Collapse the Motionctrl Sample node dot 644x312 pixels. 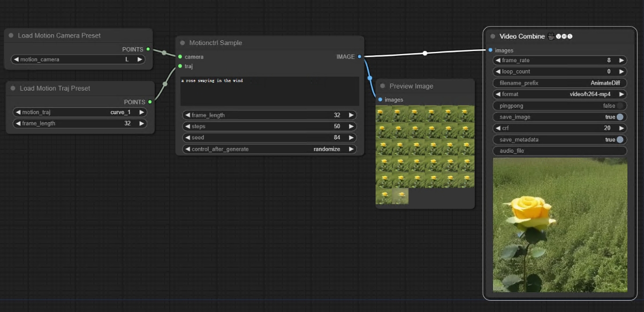(x=183, y=43)
